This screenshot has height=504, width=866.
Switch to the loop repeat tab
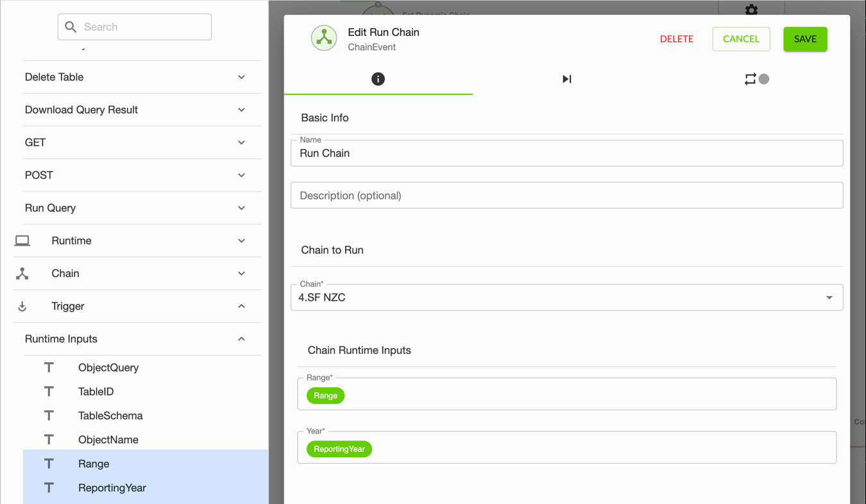pyautogui.click(x=756, y=79)
